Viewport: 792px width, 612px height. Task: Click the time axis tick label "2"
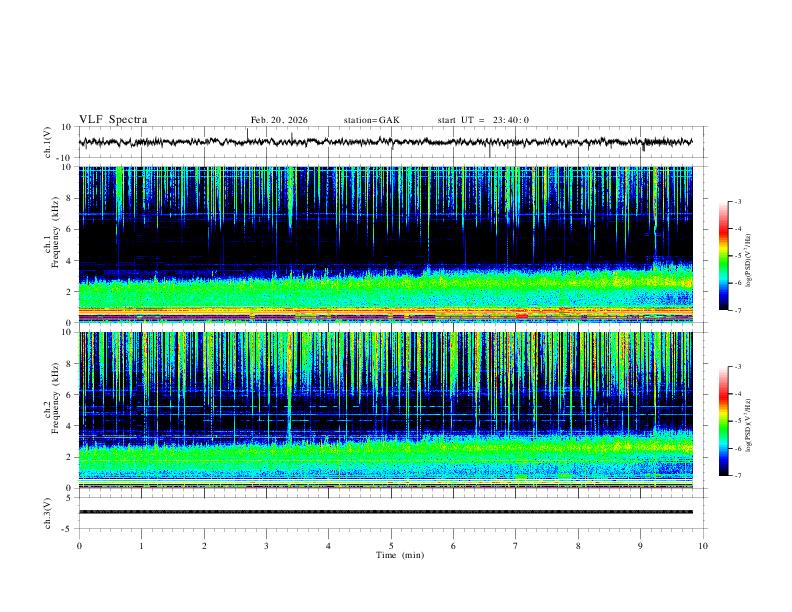pyautogui.click(x=204, y=546)
